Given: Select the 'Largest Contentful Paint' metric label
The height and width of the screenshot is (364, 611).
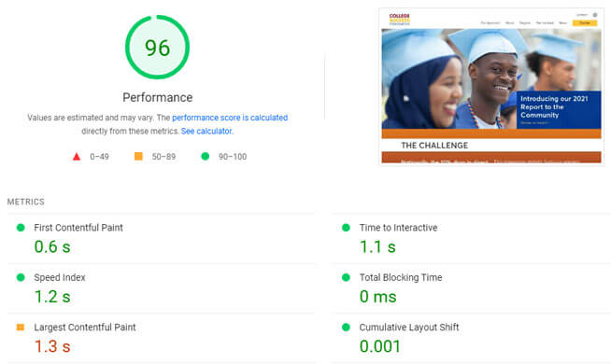Looking at the screenshot, I should coord(85,328).
